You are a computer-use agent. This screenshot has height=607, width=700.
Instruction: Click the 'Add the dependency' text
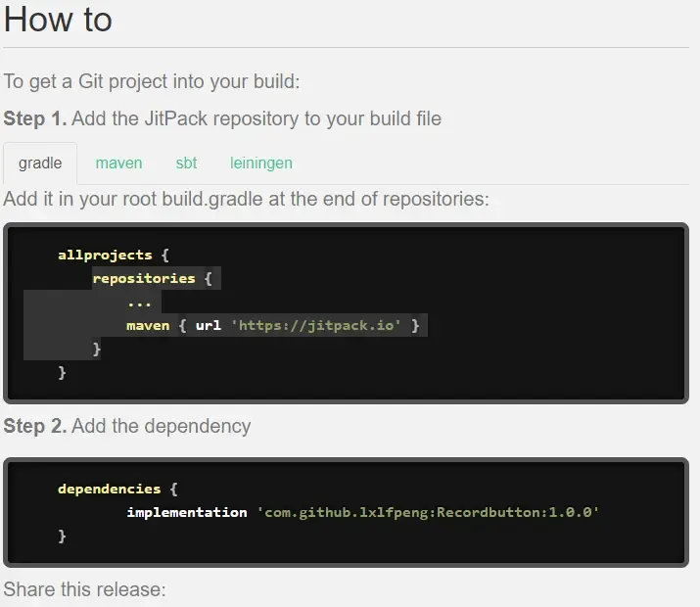pos(162,426)
